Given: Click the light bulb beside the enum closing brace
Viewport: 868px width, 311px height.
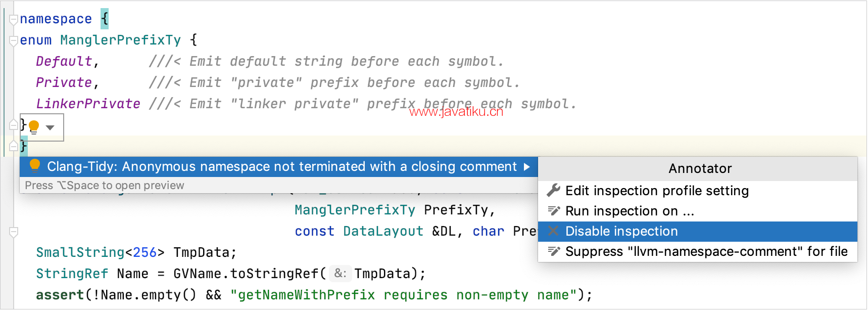Looking at the screenshot, I should point(34,126).
